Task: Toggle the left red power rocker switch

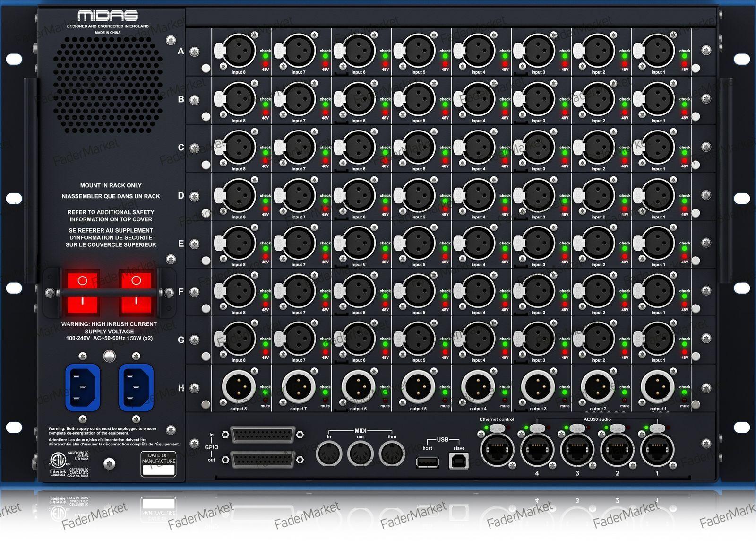Action: (83, 293)
